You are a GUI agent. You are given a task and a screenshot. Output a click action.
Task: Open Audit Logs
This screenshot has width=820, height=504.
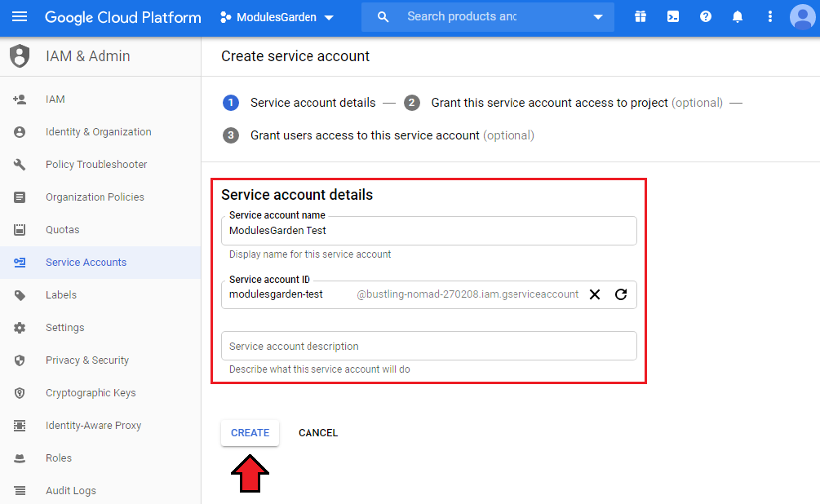click(71, 490)
